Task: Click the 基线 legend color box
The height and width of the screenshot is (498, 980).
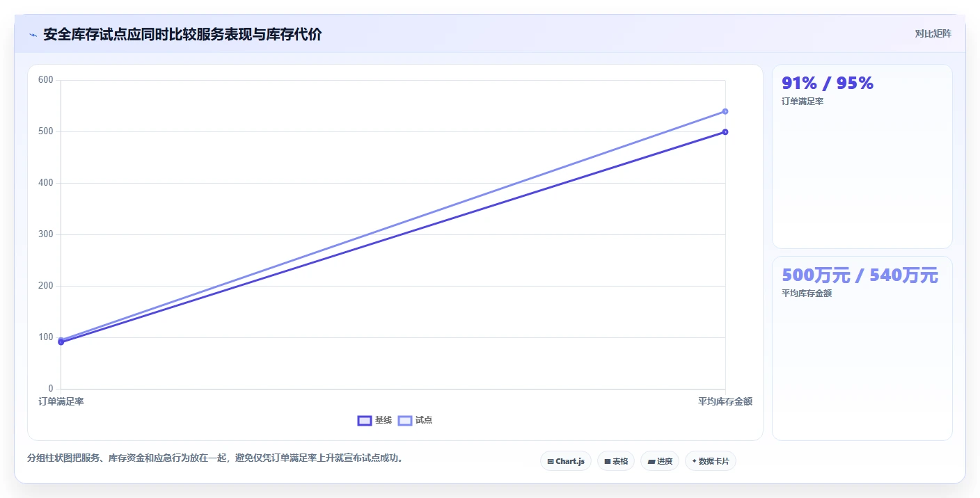Action: click(365, 420)
